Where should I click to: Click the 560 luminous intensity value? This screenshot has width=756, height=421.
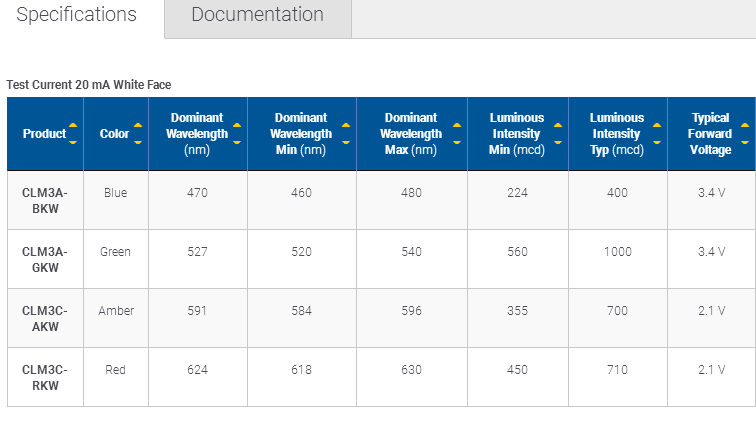tap(517, 252)
